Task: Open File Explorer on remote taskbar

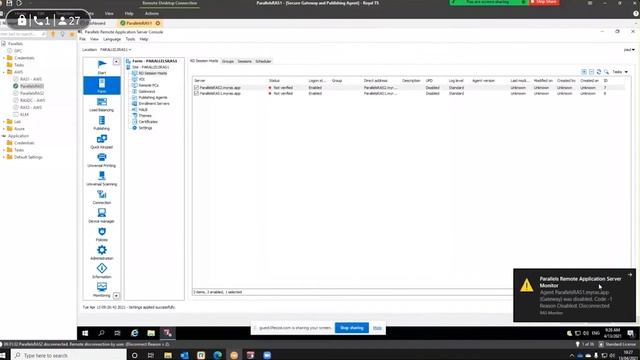Action: (151, 333)
